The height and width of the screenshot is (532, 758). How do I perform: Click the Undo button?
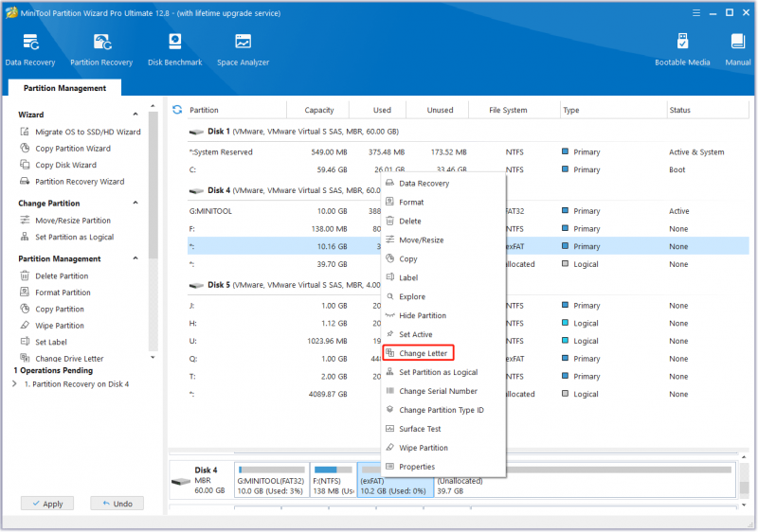coord(117,504)
